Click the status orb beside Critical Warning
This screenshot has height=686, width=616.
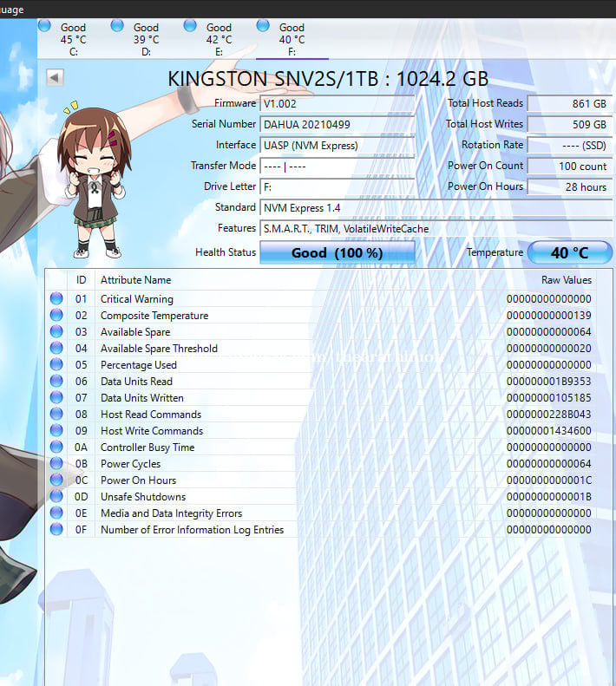tap(56, 299)
